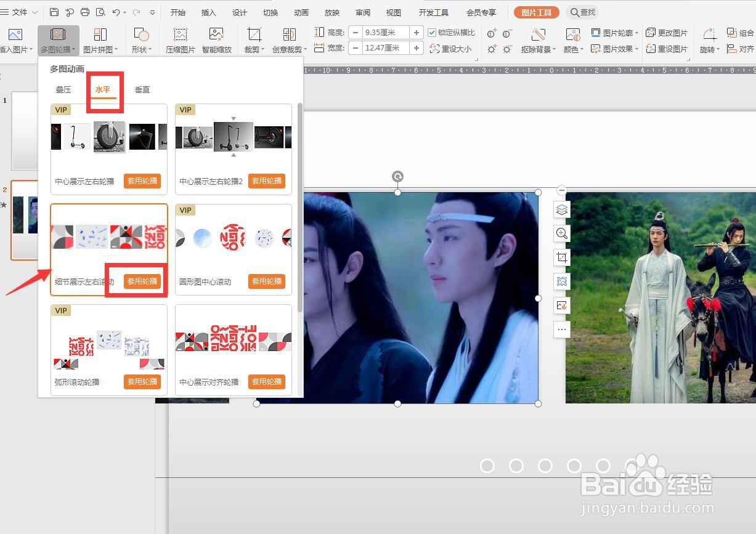Click the 重设大小 button
The height and width of the screenshot is (534, 756).
[451, 49]
